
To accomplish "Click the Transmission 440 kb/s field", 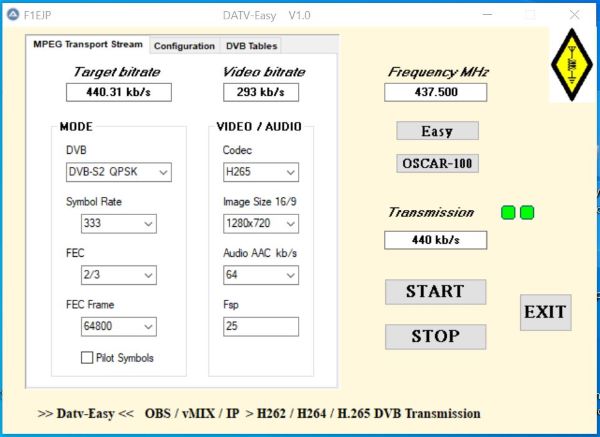I will point(435,240).
